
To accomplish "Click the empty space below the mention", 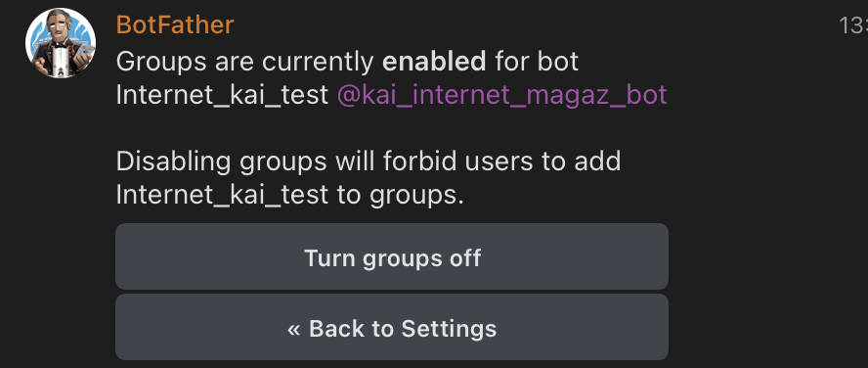I will 387,128.
